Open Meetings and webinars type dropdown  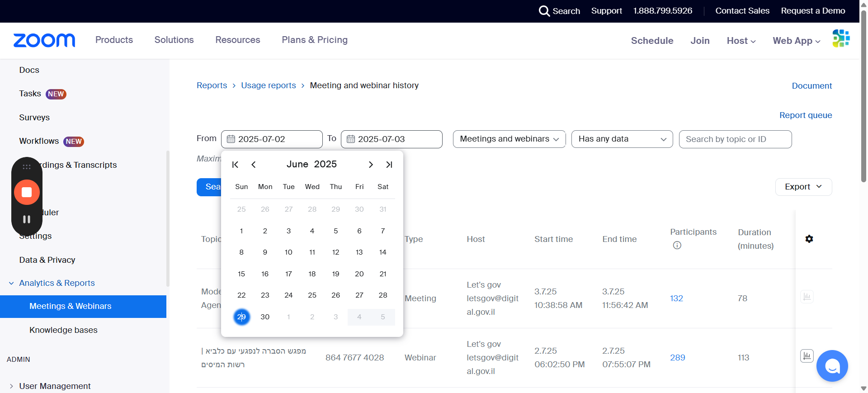pyautogui.click(x=509, y=139)
